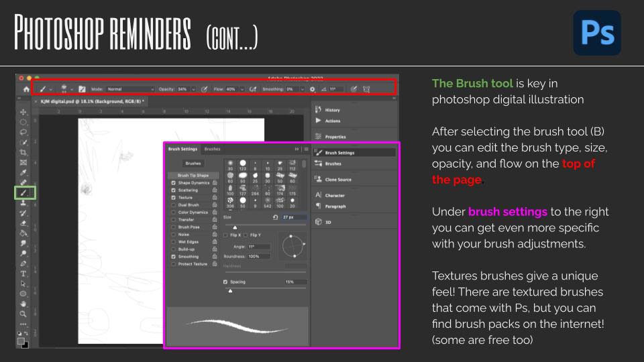Select Brushes in the collapsed panel dock
Screen dimensions: 644x362
tap(333, 164)
